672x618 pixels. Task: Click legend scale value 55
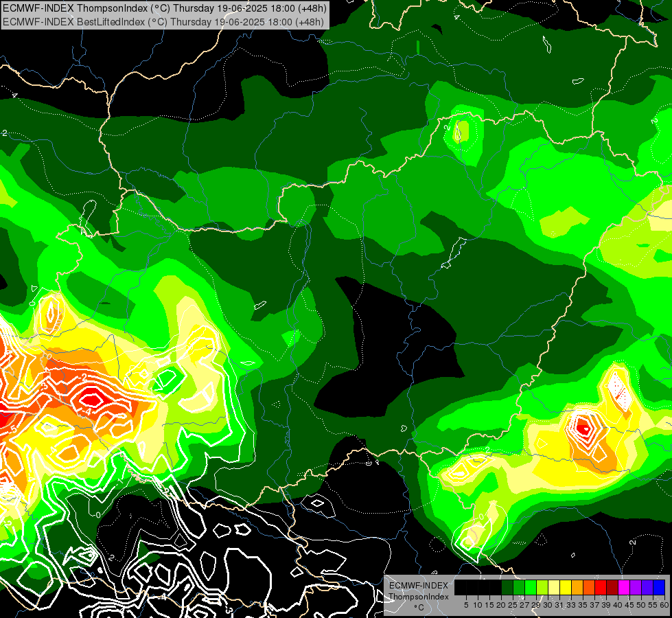click(x=652, y=605)
